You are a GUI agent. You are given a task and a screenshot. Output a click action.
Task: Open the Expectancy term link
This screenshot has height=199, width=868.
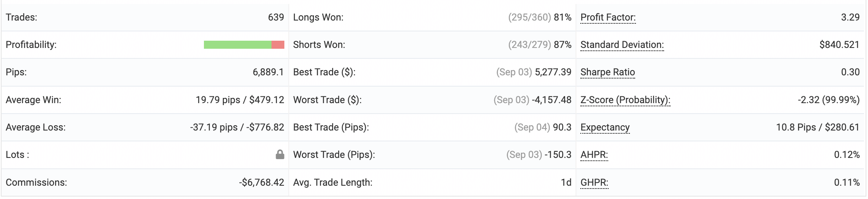point(605,127)
